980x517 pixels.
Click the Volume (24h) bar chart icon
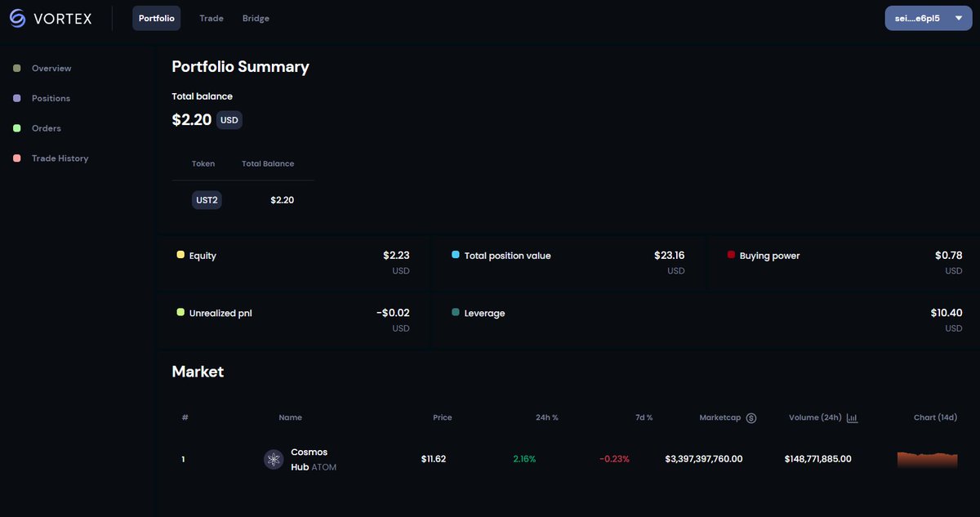tap(852, 417)
